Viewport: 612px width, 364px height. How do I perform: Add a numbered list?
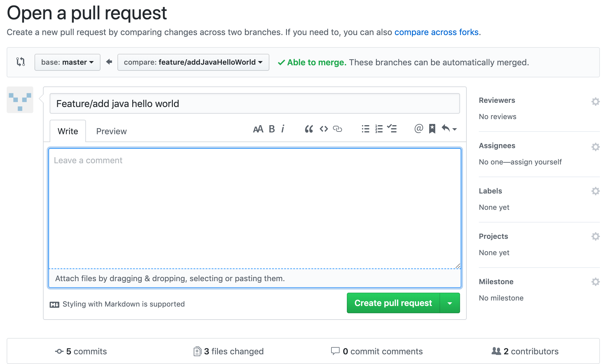(379, 129)
